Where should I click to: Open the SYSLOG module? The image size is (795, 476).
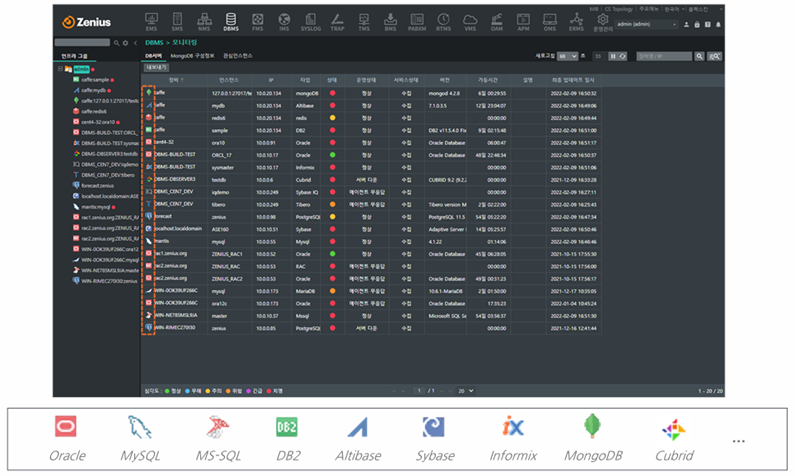(x=311, y=22)
